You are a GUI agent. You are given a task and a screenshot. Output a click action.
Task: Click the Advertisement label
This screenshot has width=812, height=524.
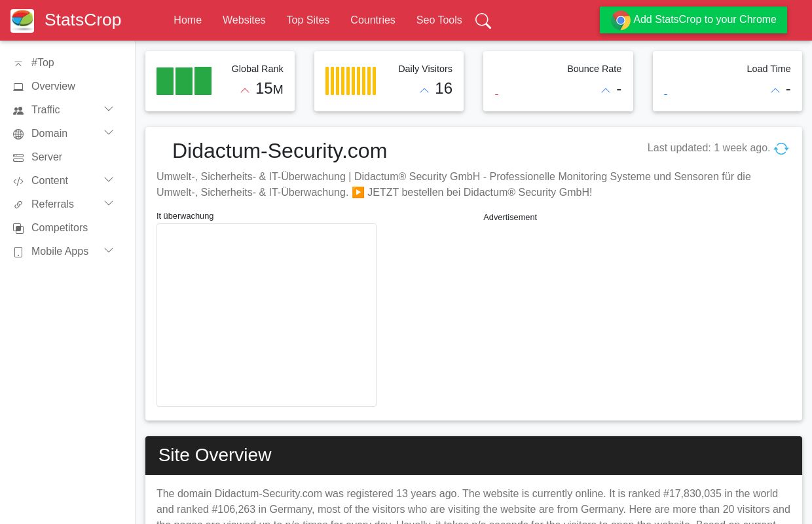click(x=510, y=217)
